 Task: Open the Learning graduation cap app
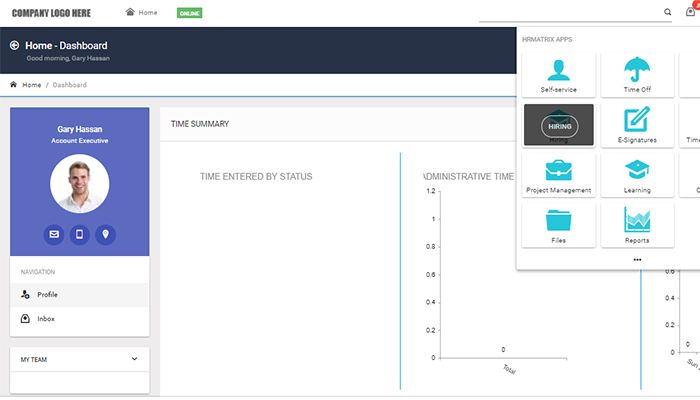point(637,175)
